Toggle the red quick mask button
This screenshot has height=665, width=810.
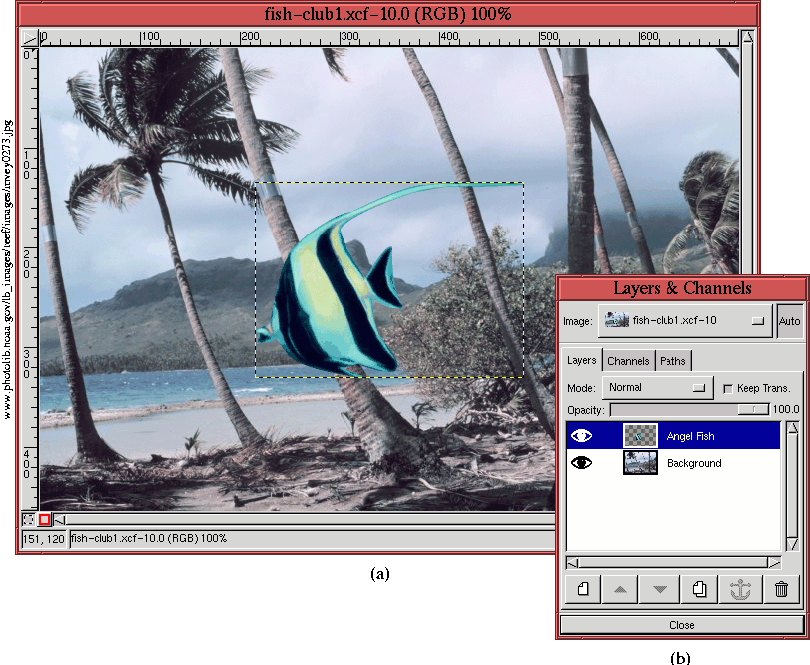(45, 520)
